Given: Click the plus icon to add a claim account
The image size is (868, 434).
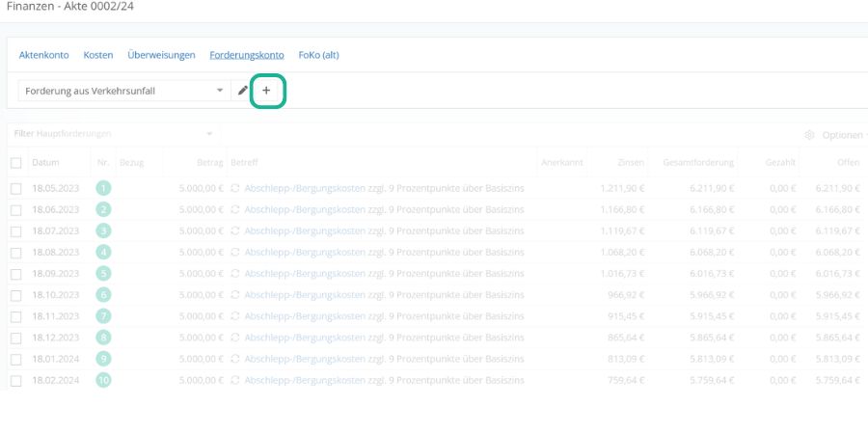Looking at the screenshot, I should tap(267, 91).
